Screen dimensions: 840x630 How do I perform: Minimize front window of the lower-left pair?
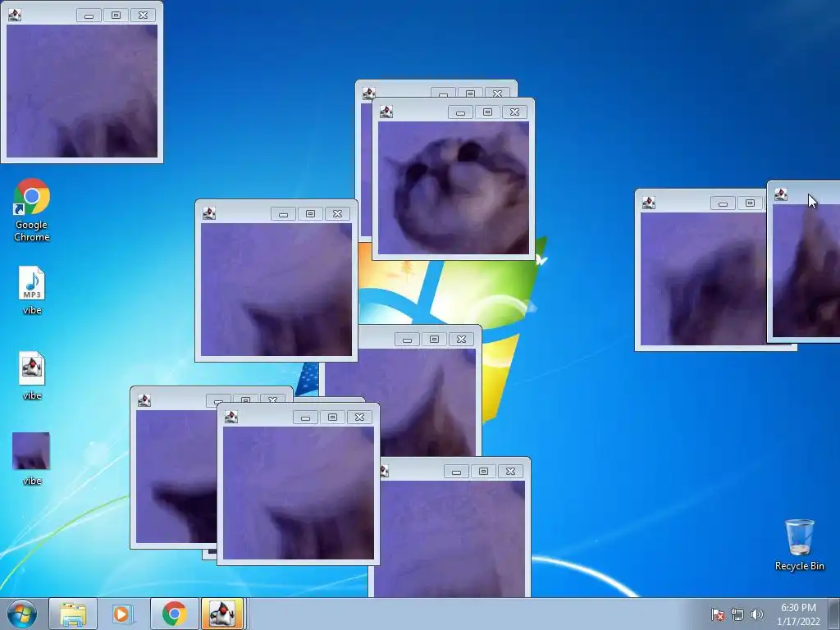(x=305, y=418)
